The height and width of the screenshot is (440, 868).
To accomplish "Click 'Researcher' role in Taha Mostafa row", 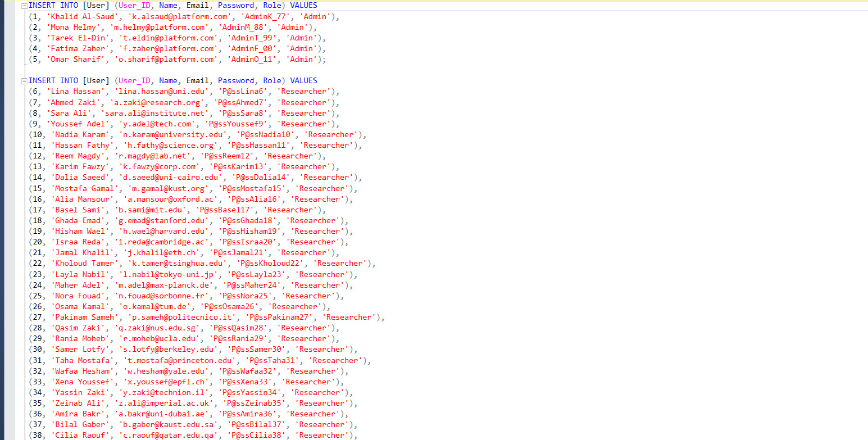I will tap(334, 361).
